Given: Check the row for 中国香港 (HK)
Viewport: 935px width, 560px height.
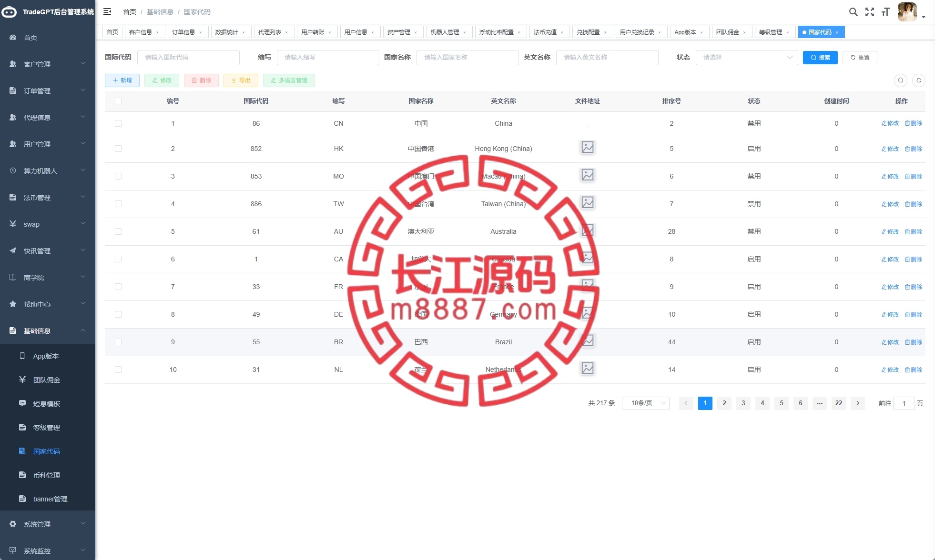Looking at the screenshot, I should click(x=118, y=149).
